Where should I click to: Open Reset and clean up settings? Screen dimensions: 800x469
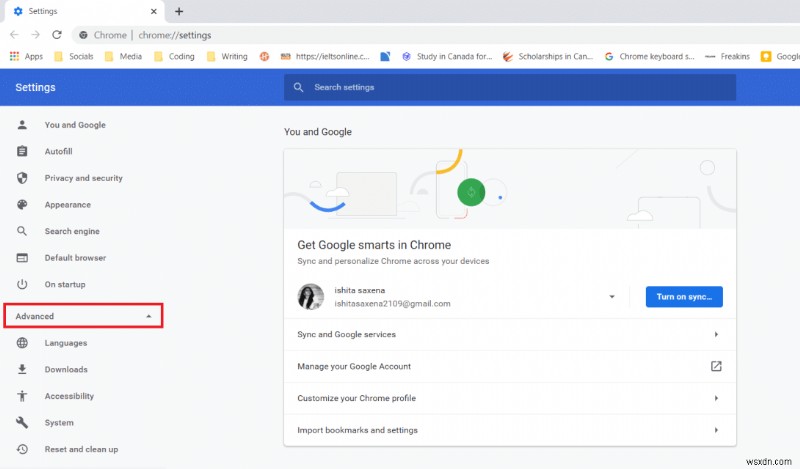pyautogui.click(x=81, y=449)
